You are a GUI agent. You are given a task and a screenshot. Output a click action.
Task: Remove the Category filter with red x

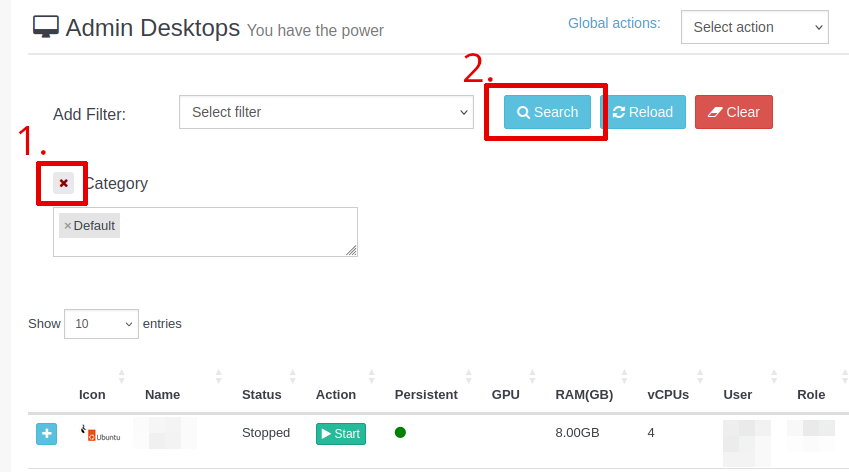(x=63, y=183)
